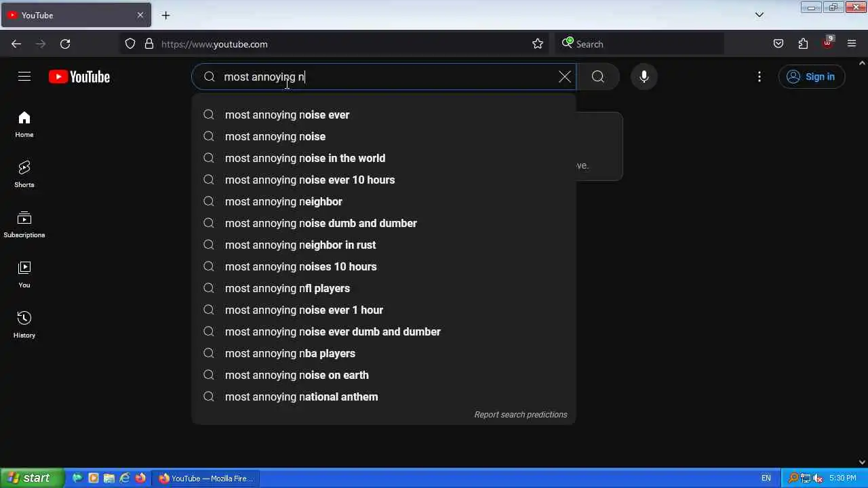The image size is (868, 488).
Task: Pick most annoying neighbor in rust
Action: click(384, 245)
